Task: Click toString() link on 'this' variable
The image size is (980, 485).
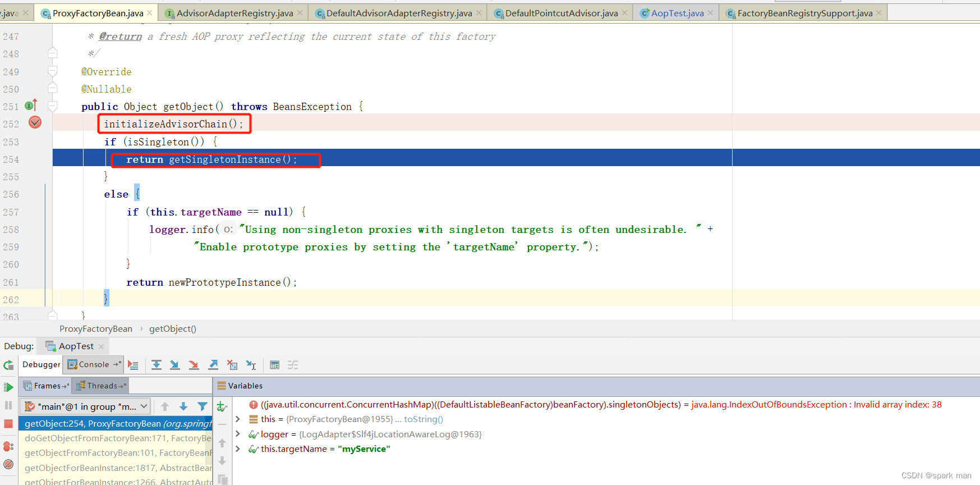Action: (x=424, y=419)
